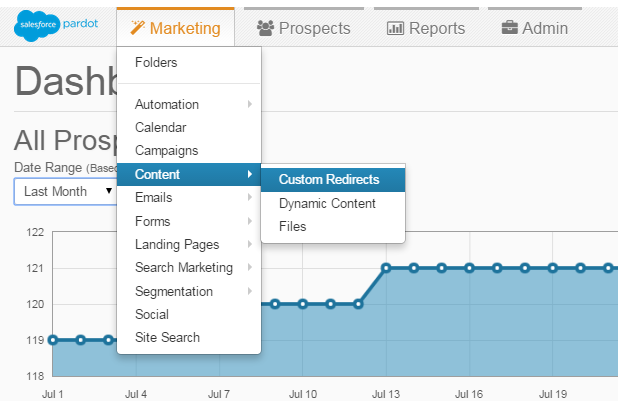
Task: Expand the Landing Pages submenu arrow
Action: tap(250, 244)
